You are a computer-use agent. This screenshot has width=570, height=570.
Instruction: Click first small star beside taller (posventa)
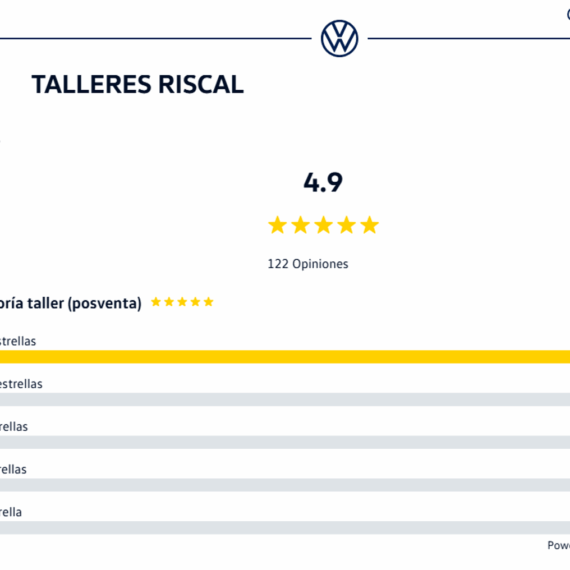click(156, 302)
